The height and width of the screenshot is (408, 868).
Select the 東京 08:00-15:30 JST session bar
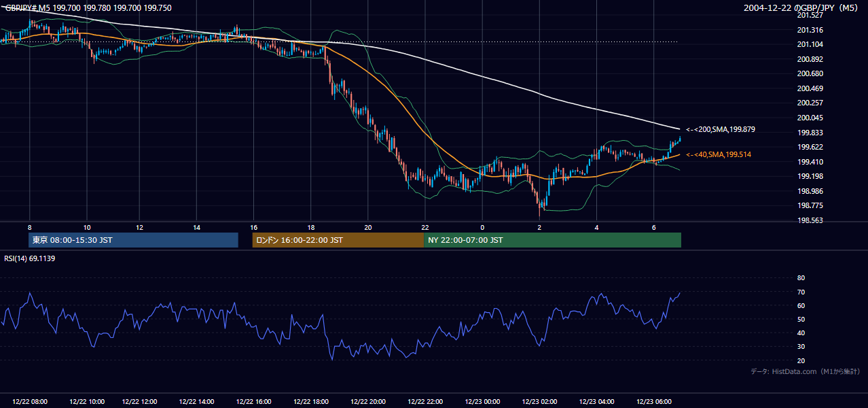pyautogui.click(x=133, y=240)
